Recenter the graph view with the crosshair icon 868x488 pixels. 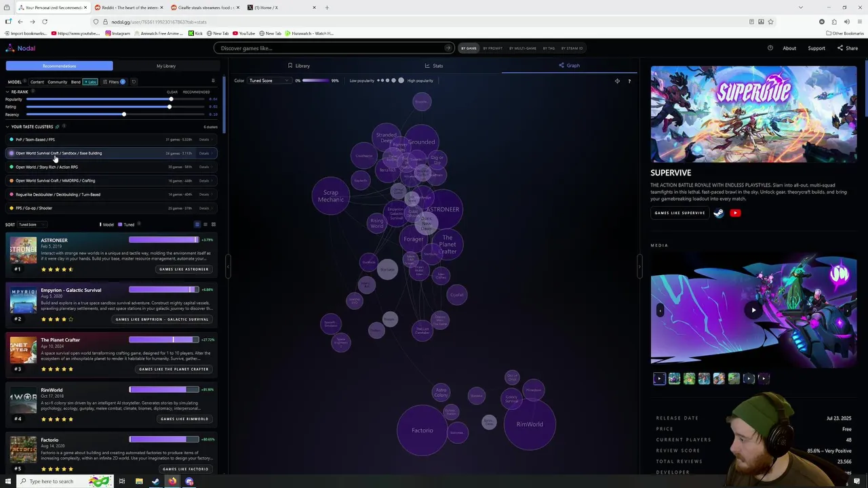pos(617,81)
